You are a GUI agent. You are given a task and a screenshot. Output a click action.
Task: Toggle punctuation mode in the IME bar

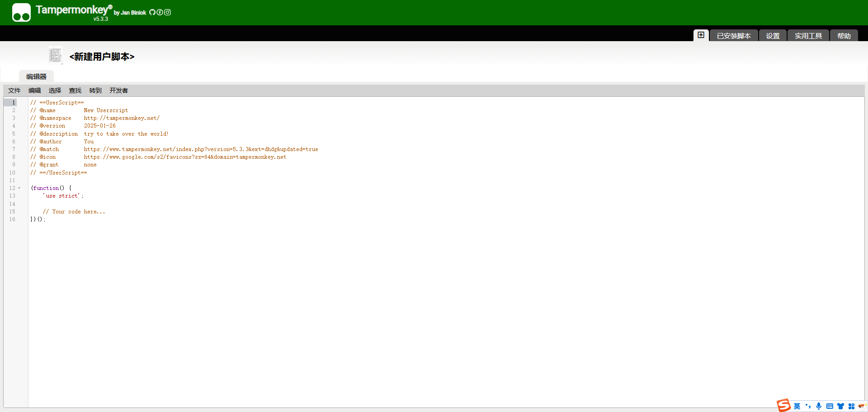808,406
